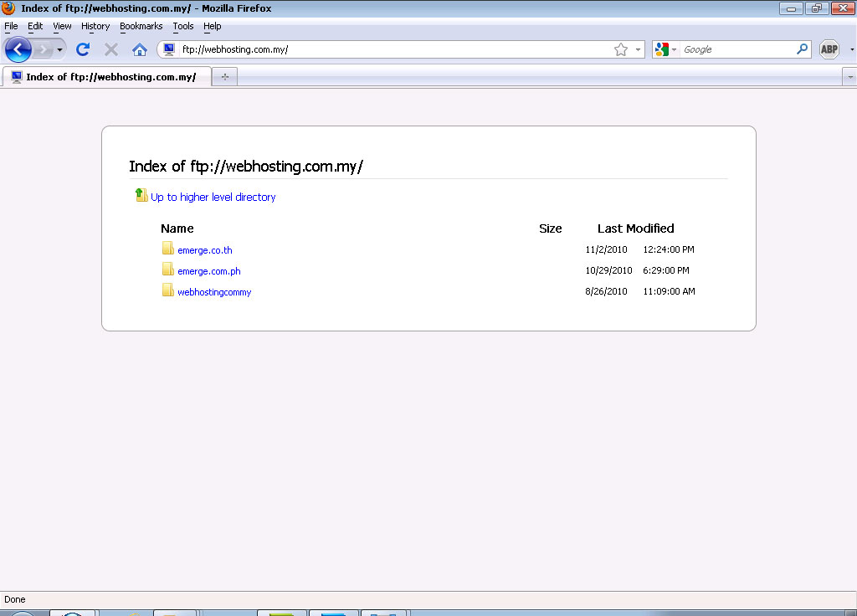The height and width of the screenshot is (616, 857).
Task: Open the new tab plus button
Action: click(x=224, y=77)
